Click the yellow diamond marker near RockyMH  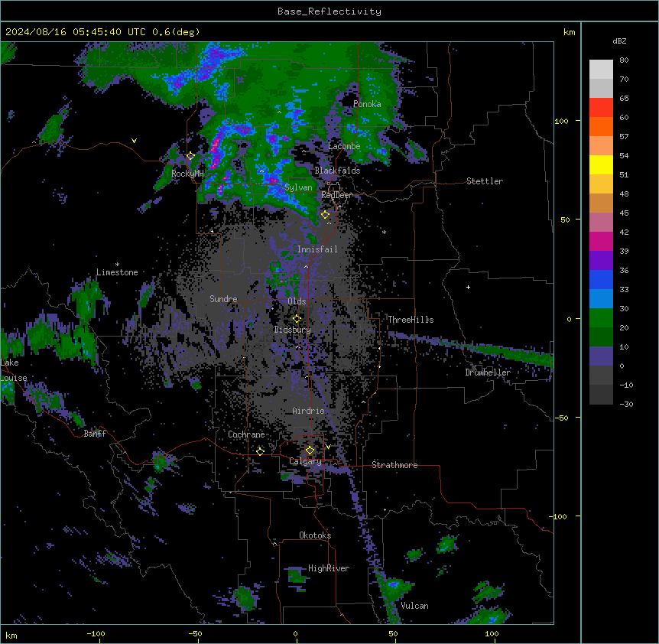point(191,156)
